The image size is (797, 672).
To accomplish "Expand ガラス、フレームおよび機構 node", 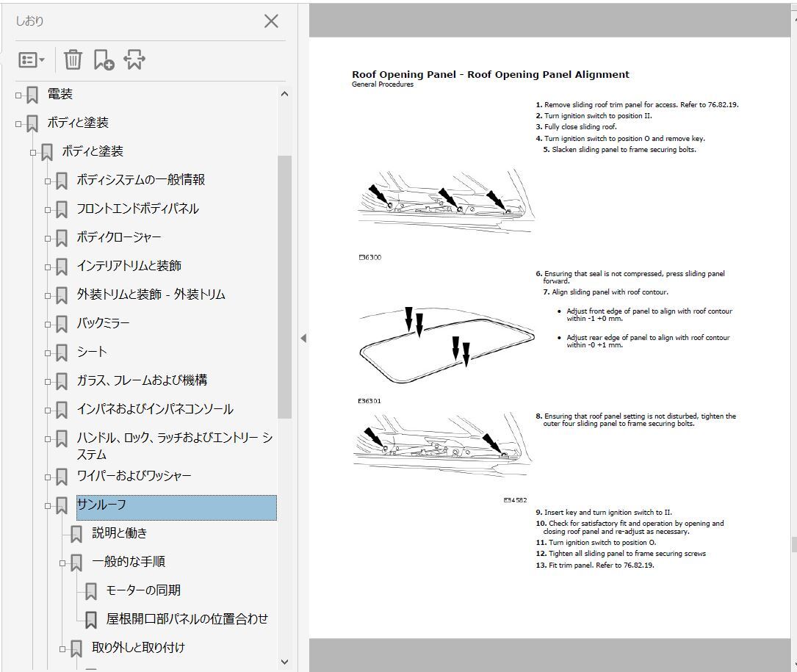I will coord(48,381).
